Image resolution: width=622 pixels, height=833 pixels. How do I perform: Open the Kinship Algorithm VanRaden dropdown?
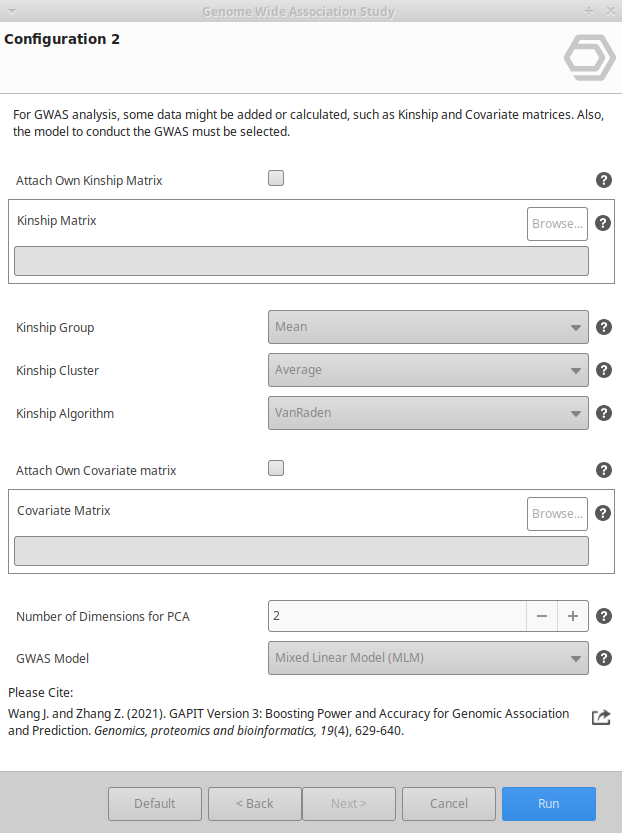pos(428,413)
